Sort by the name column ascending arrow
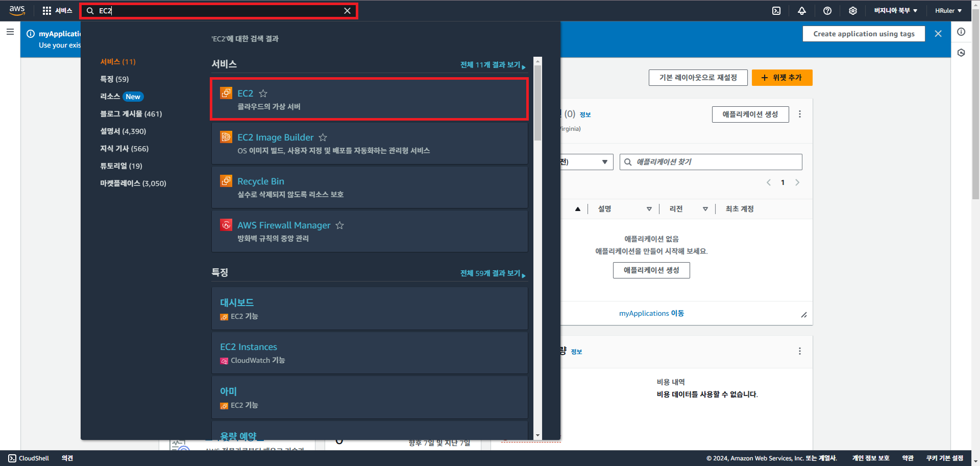The image size is (980, 466). 578,209
